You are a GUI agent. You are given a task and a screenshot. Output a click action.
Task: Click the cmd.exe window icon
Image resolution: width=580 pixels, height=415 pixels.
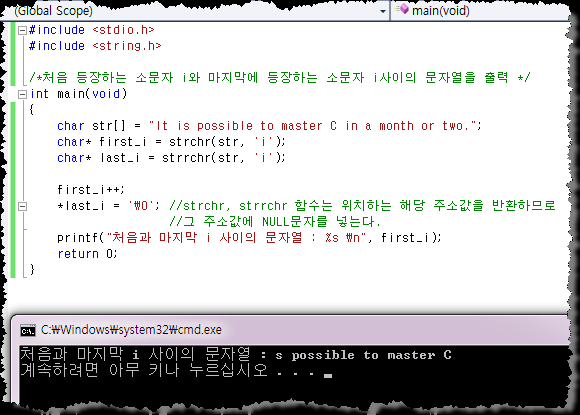click(28, 330)
